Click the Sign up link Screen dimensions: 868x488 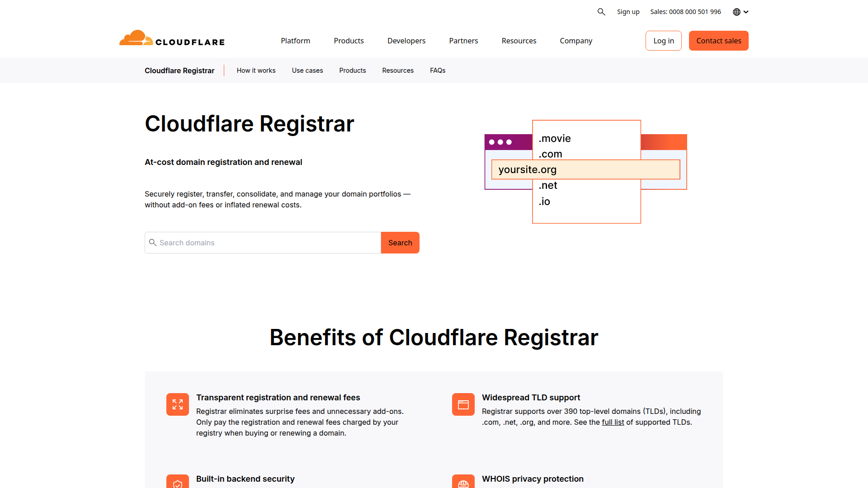coord(628,12)
